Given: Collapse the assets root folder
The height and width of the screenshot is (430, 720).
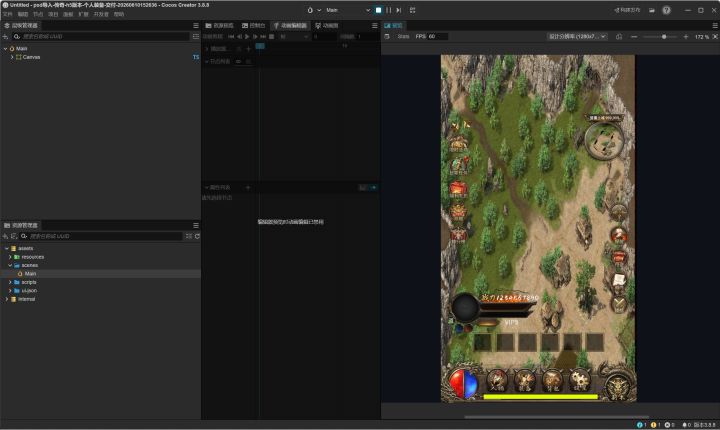Looking at the screenshot, I should (x=7, y=248).
